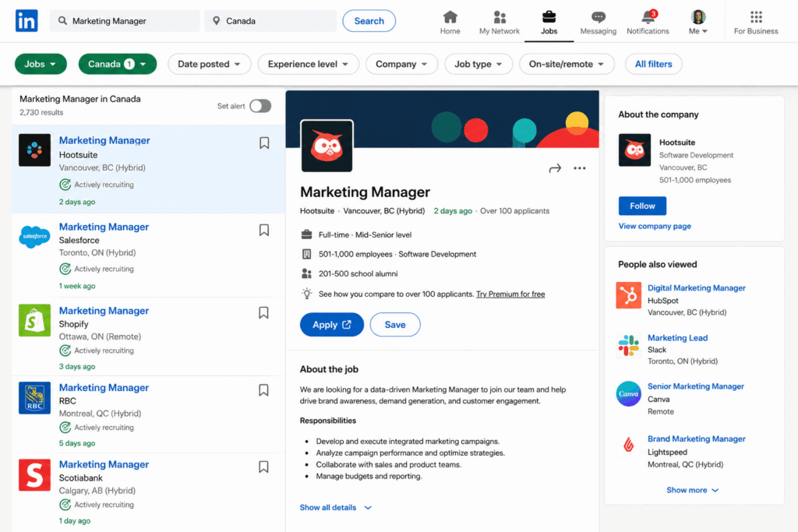Expand the On-site/remote filter
Viewport: 798px width, 532px height.
567,64
